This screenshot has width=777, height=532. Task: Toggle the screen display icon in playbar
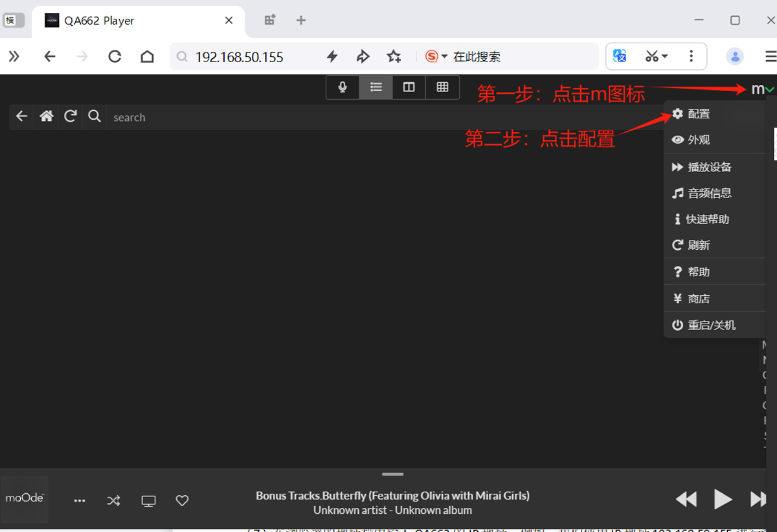(x=148, y=500)
